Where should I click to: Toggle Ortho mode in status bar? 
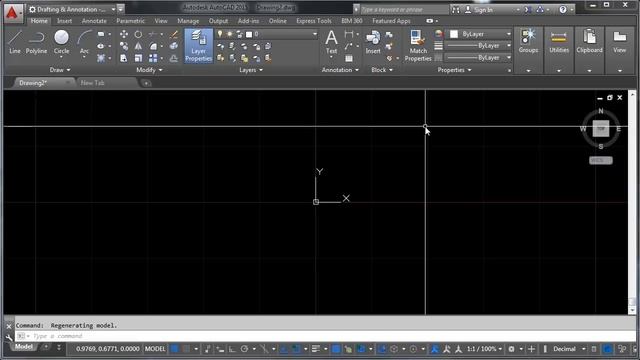pyautogui.click(x=232, y=349)
